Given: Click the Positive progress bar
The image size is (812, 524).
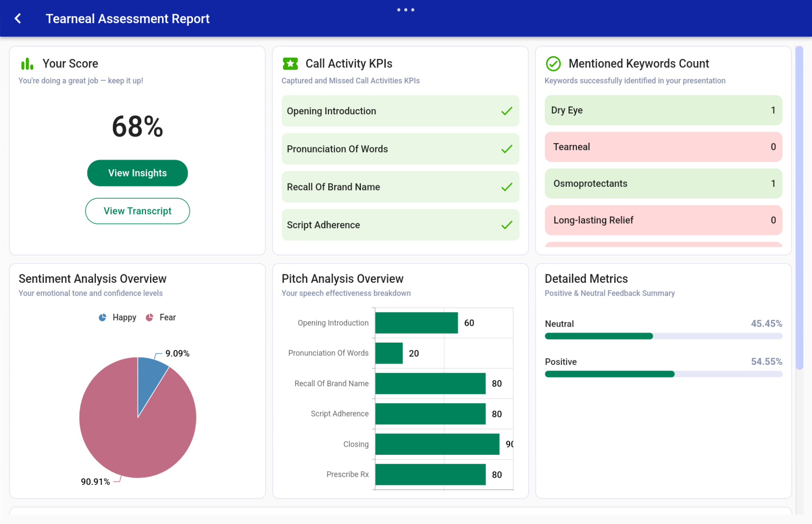Looking at the screenshot, I should (x=663, y=374).
